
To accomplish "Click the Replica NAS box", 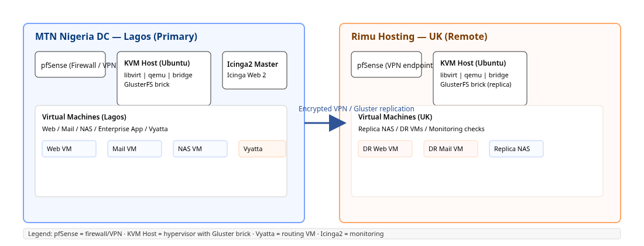I will 516,149.
